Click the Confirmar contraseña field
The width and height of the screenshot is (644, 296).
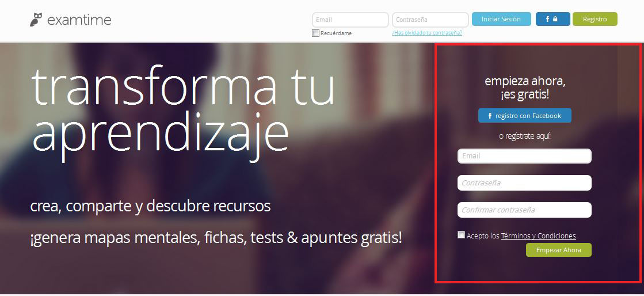(x=524, y=210)
